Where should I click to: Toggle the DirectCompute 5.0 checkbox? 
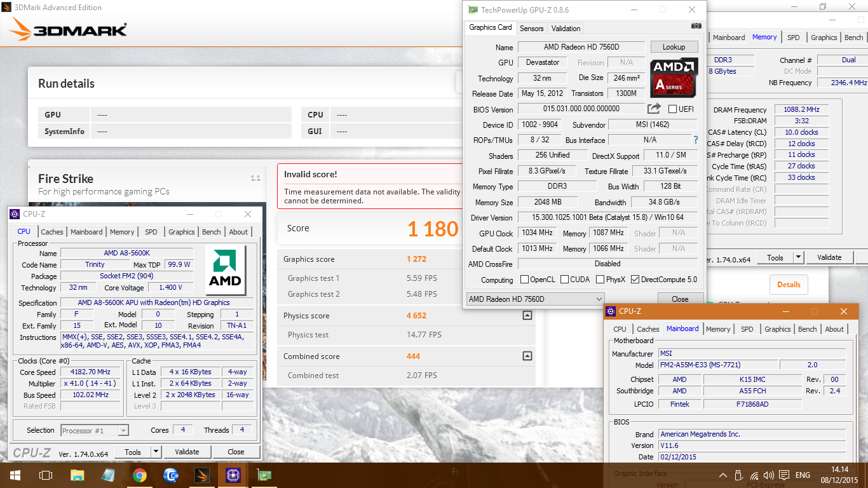pyautogui.click(x=635, y=280)
